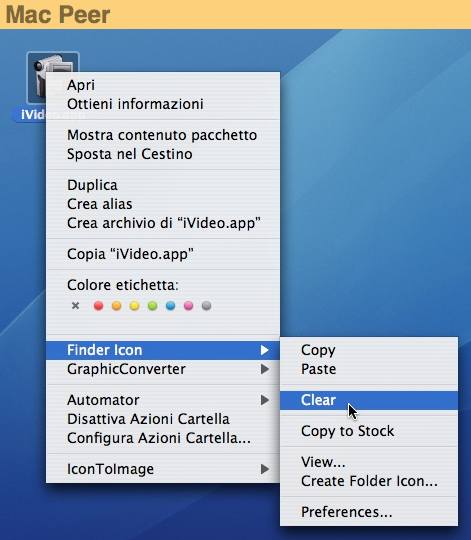
Task: Choose Mostra contenuto pacchetto
Action: [163, 135]
